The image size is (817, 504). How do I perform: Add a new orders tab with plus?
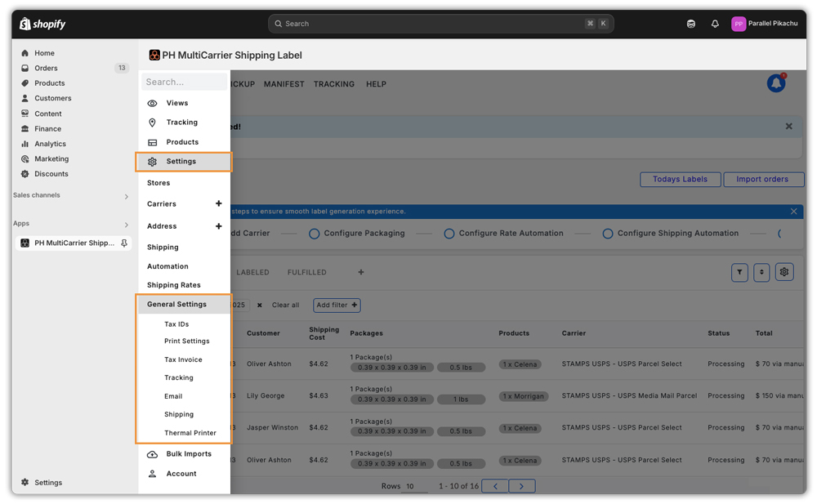point(361,272)
